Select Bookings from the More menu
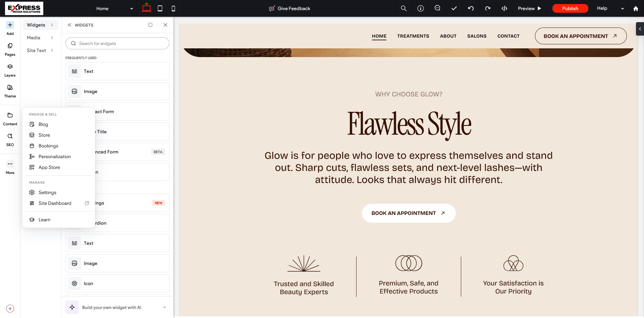 tap(48, 146)
